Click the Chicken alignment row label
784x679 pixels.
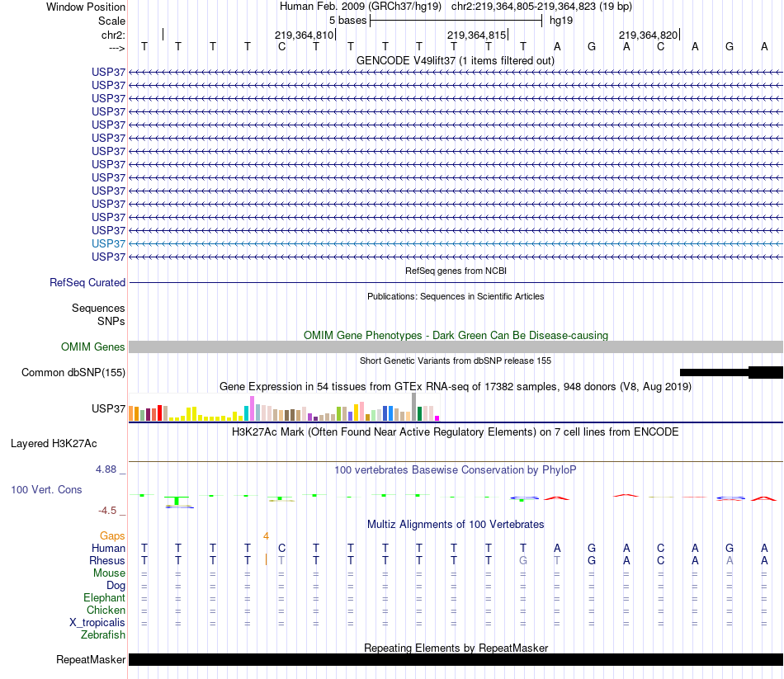coord(106,610)
